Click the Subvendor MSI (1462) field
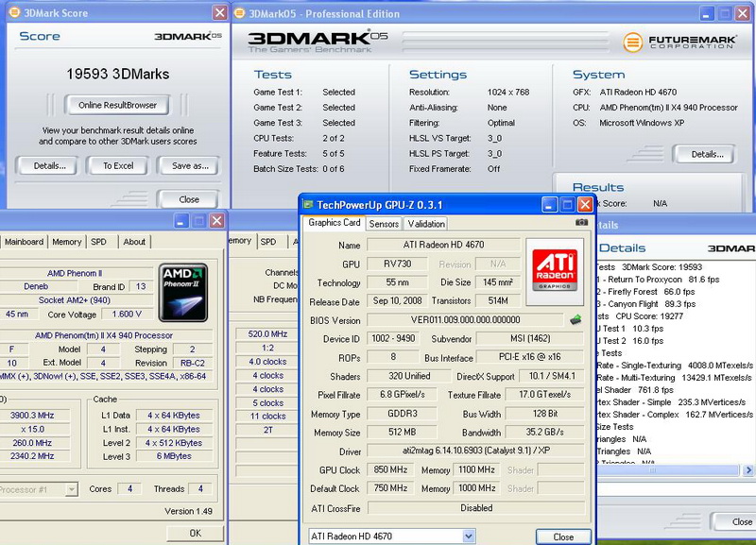This screenshot has height=545, width=756. [x=530, y=339]
